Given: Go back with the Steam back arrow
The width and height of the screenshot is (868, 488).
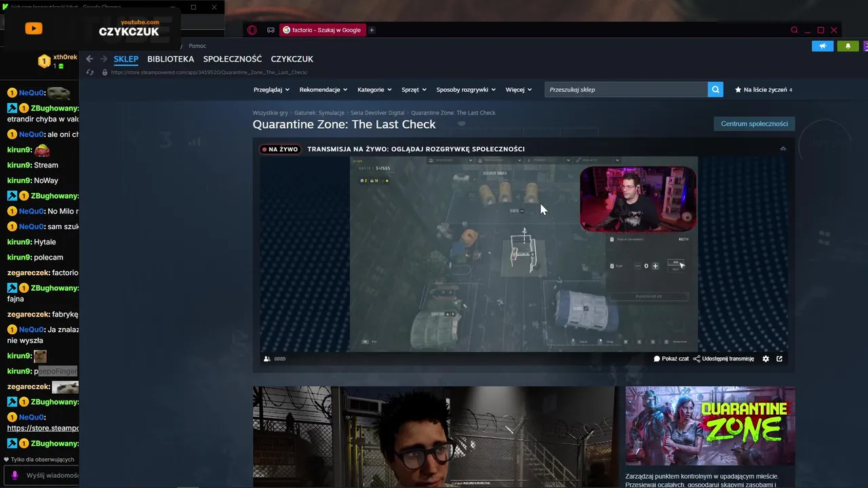Looking at the screenshot, I should [x=89, y=59].
